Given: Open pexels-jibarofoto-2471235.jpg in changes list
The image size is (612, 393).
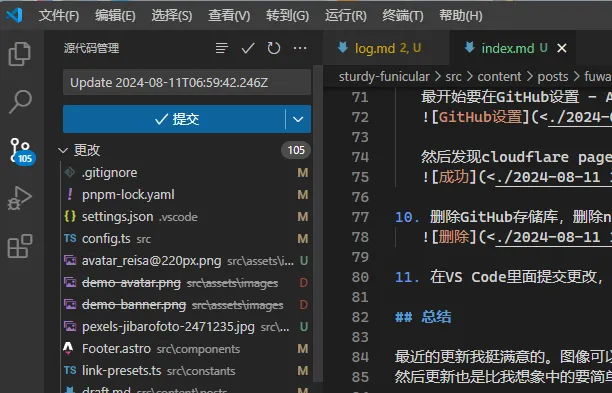Looking at the screenshot, I should tap(186, 327).
